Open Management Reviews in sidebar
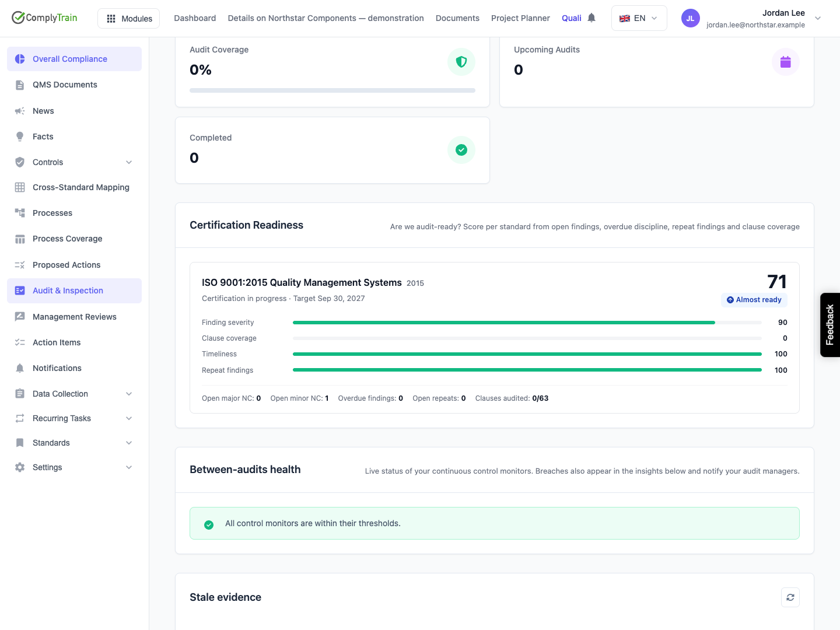840x630 pixels. pyautogui.click(x=74, y=317)
